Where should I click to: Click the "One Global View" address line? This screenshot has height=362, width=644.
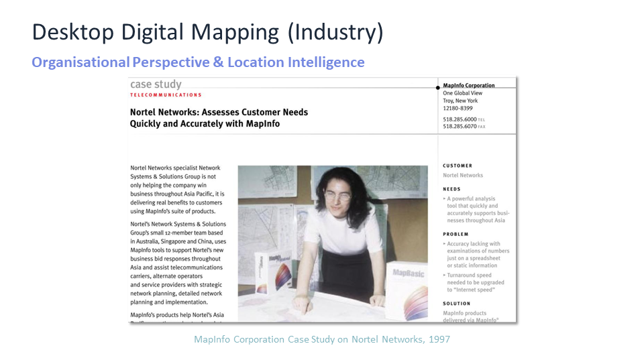pos(462,93)
